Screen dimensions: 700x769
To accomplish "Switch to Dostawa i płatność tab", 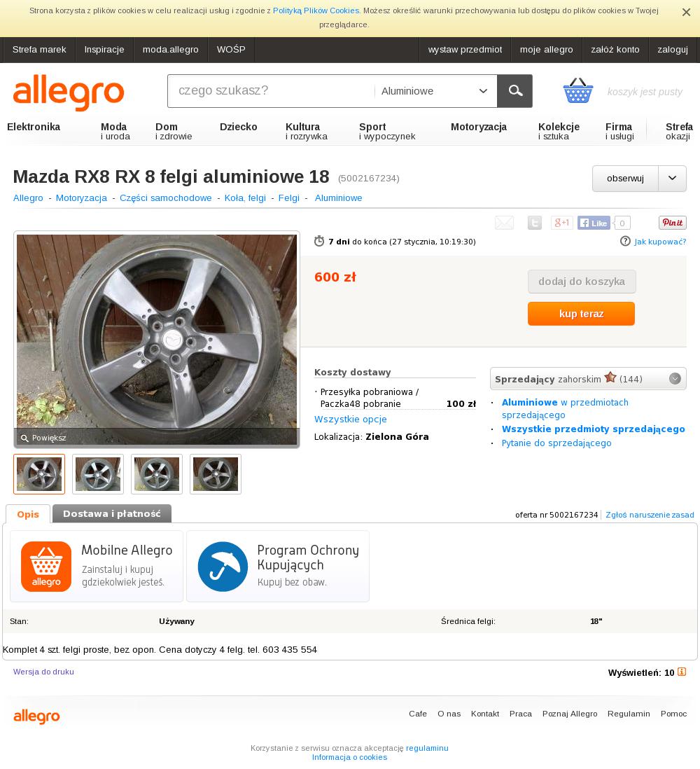I will coord(112,513).
